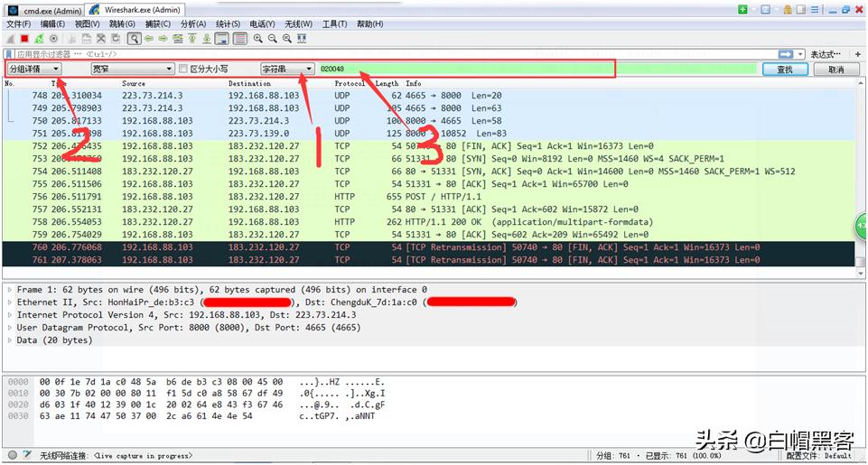Add a filter button with the plus icon
This screenshot has height=465, width=868.
point(857,54)
